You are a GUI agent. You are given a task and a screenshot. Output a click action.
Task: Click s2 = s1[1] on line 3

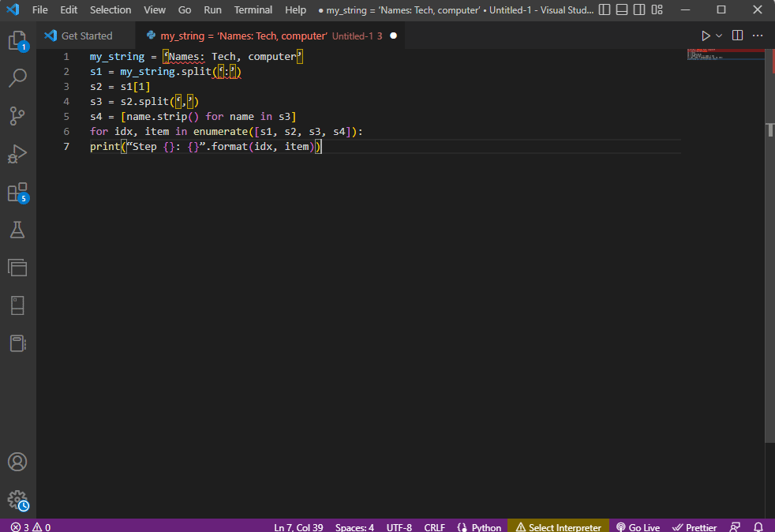(x=120, y=87)
